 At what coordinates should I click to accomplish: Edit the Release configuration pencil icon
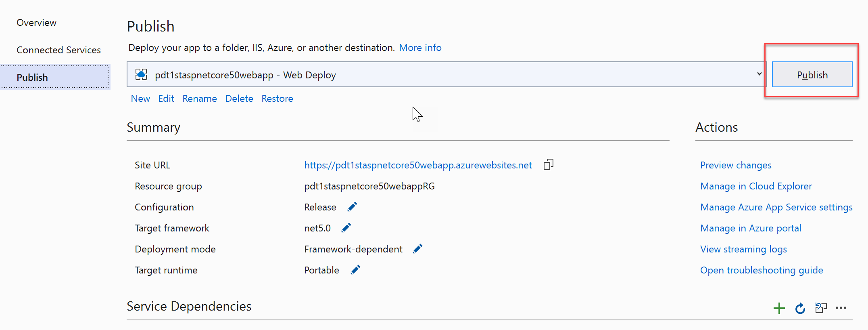(x=352, y=207)
